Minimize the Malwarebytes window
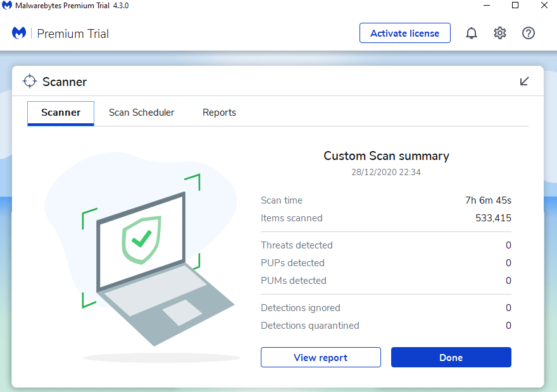The image size is (557, 392). point(487,5)
